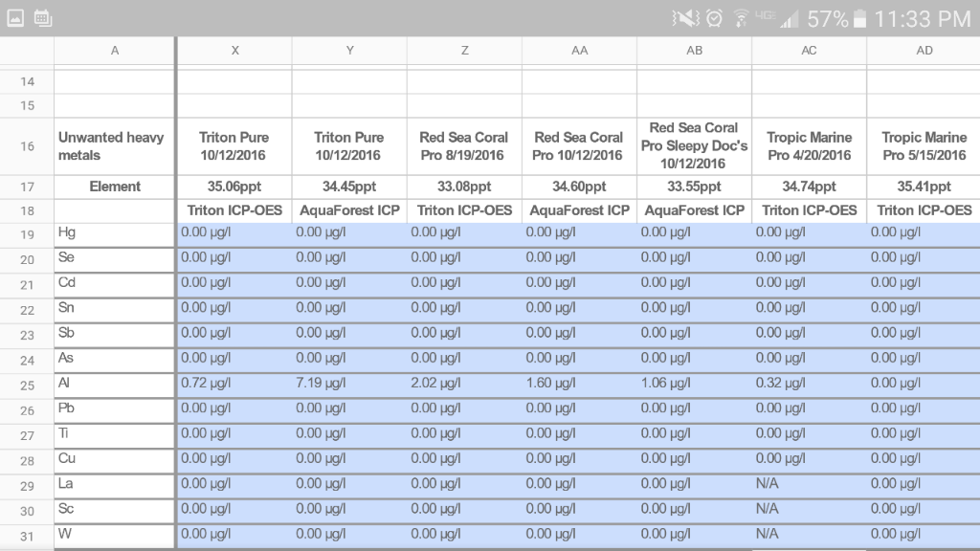Select the Al value 7.19 µg/l
Image resolution: width=980 pixels, height=551 pixels.
pyautogui.click(x=350, y=384)
